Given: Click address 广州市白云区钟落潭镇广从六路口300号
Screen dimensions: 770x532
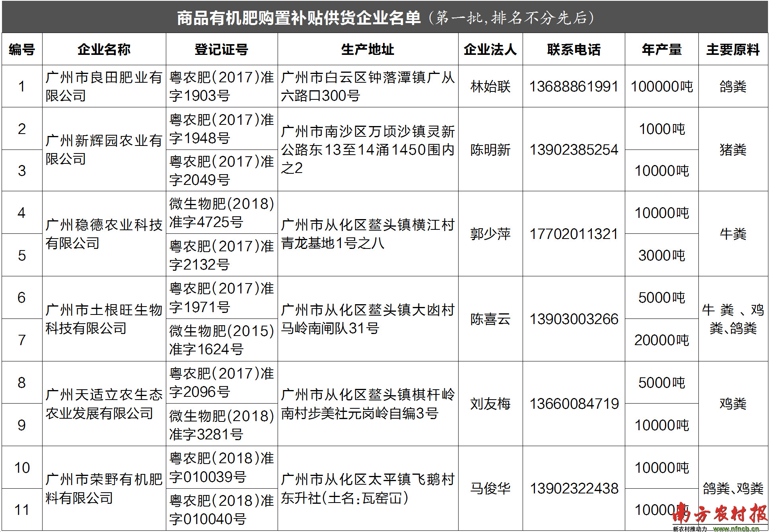Looking at the screenshot, I should (x=368, y=86).
